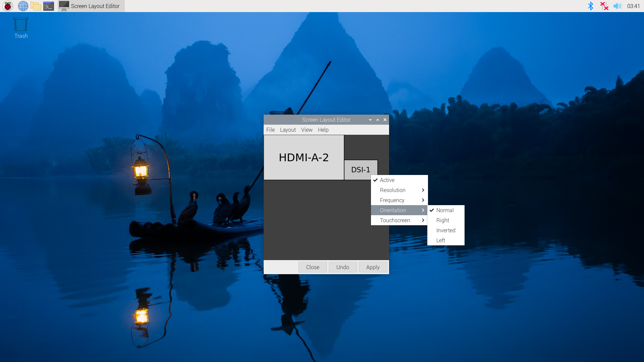Select the Inverted orientation option
Image resolution: width=644 pixels, height=362 pixels.
tap(445, 230)
